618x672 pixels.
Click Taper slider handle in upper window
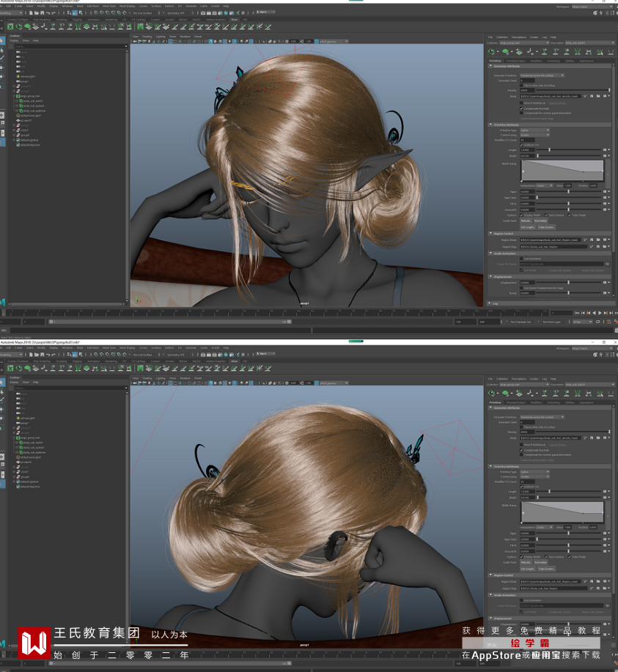tap(568, 191)
